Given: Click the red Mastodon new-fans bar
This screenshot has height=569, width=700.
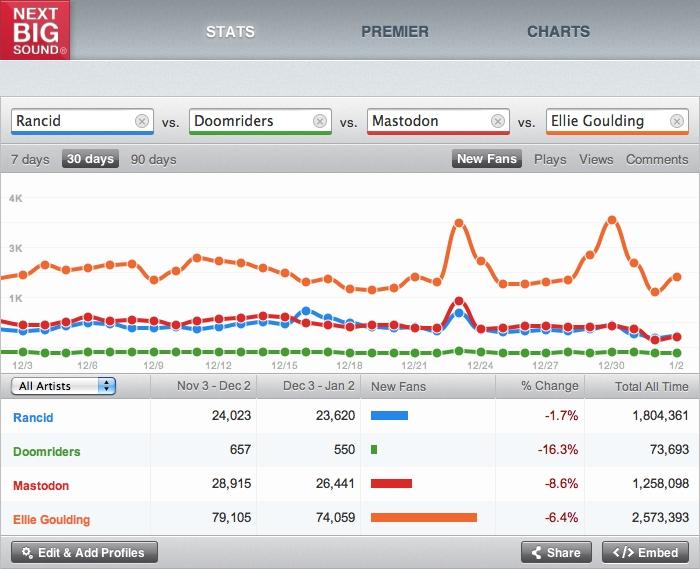Looking at the screenshot, I should click(x=392, y=483).
